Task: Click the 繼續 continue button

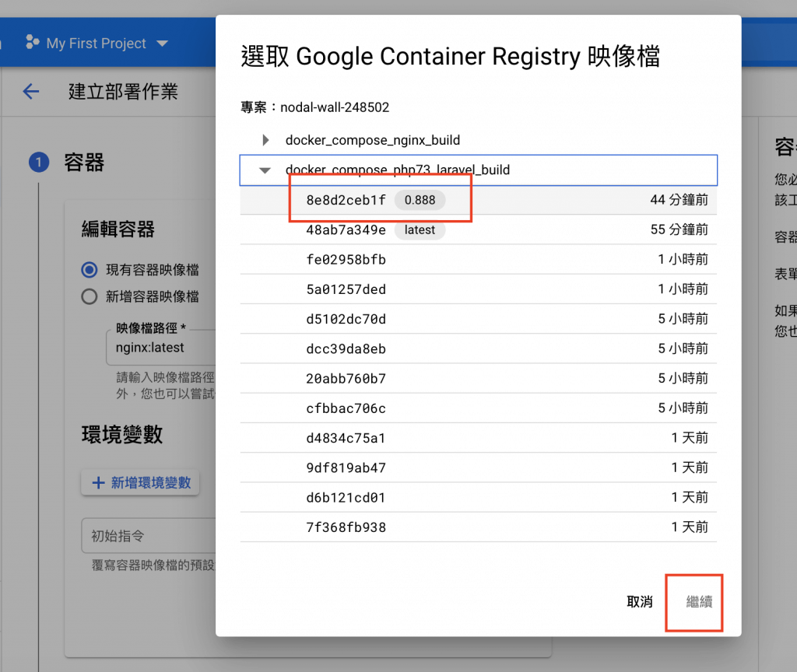Action: coord(699,602)
